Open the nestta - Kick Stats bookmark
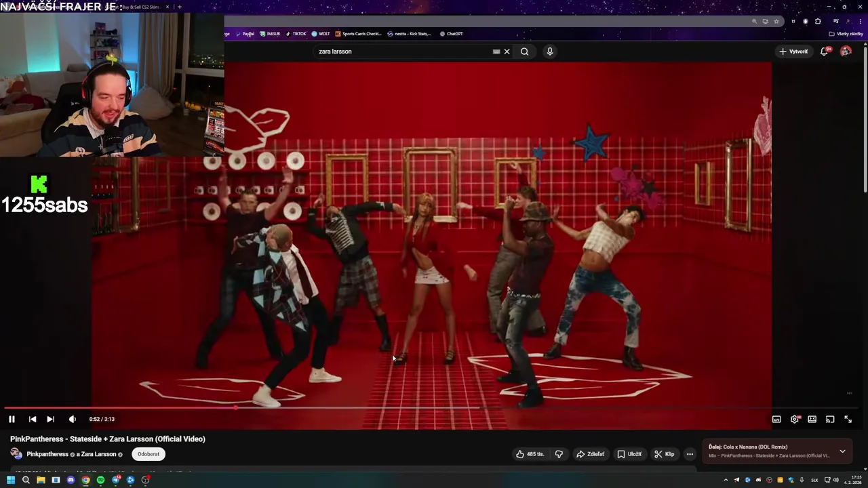 (409, 34)
